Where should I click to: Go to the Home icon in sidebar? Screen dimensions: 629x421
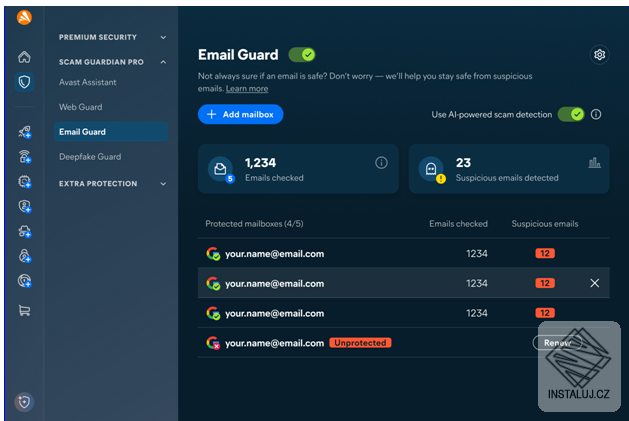tap(24, 57)
